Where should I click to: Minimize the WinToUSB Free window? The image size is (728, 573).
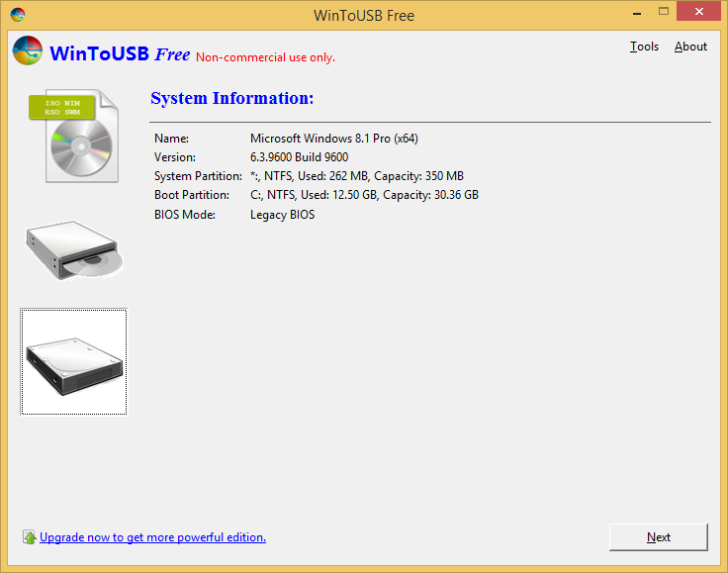pos(637,14)
